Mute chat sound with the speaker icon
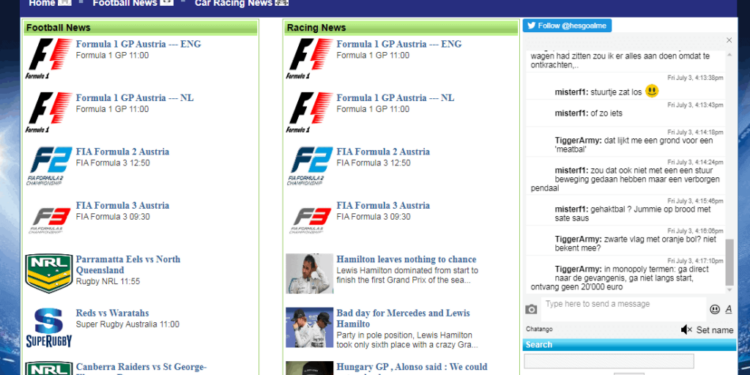Viewport: 750px width, 375px height. (x=686, y=330)
